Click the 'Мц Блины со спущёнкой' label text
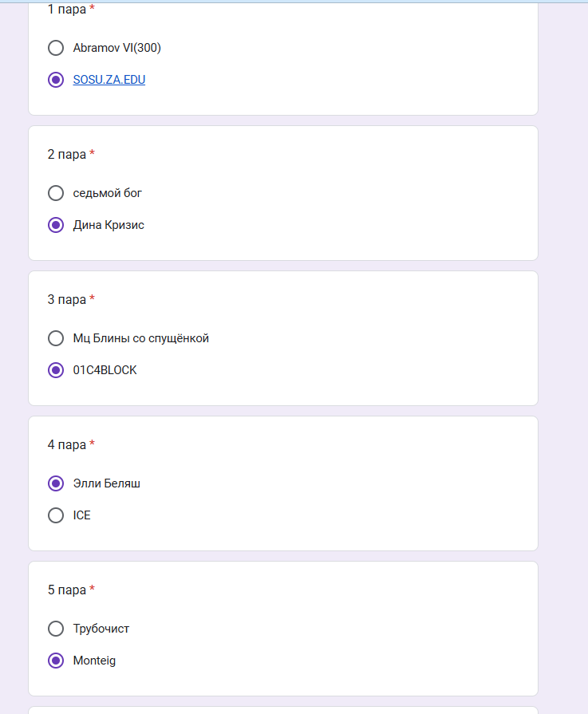This screenshot has height=714, width=588. (141, 338)
